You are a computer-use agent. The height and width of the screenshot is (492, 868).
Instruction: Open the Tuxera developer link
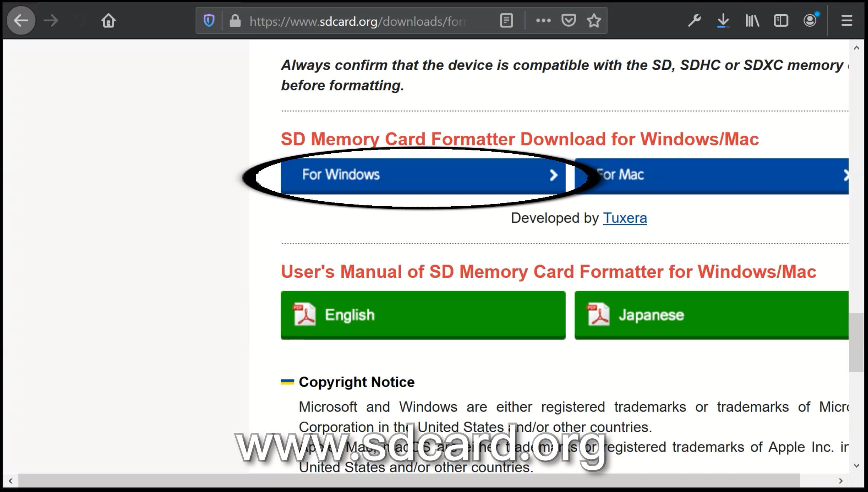(x=625, y=218)
